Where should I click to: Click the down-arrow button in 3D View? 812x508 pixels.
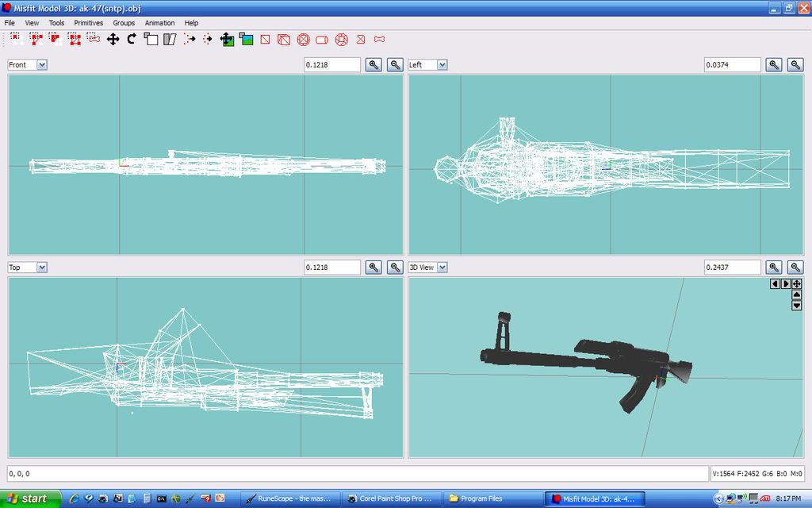coord(797,306)
